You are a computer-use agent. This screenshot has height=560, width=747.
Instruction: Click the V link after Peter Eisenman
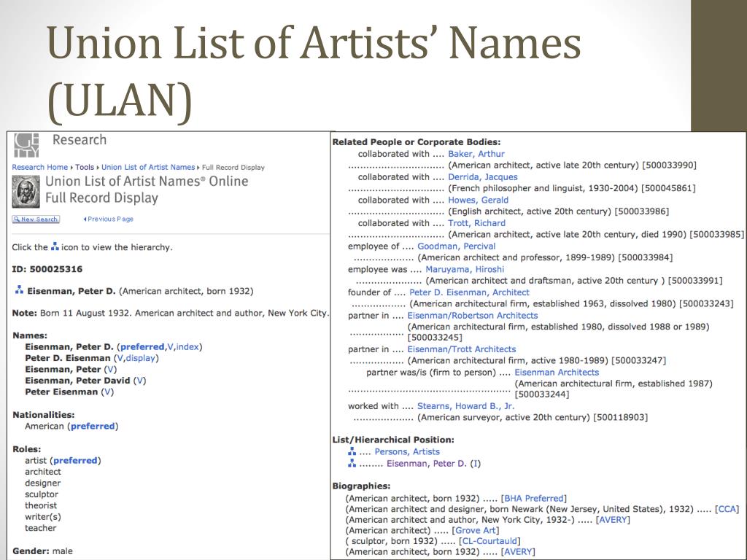(x=107, y=392)
